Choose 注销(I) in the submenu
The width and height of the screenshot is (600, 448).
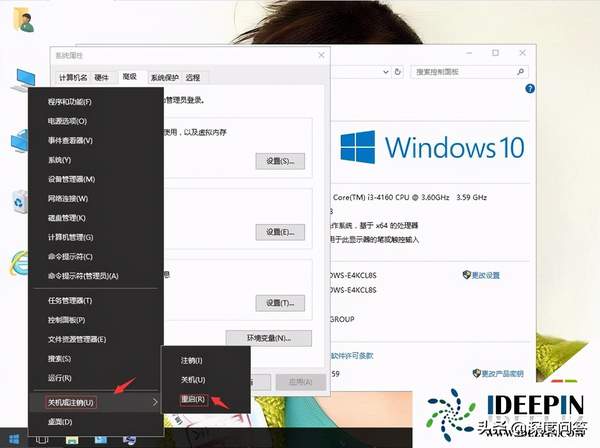(x=192, y=360)
